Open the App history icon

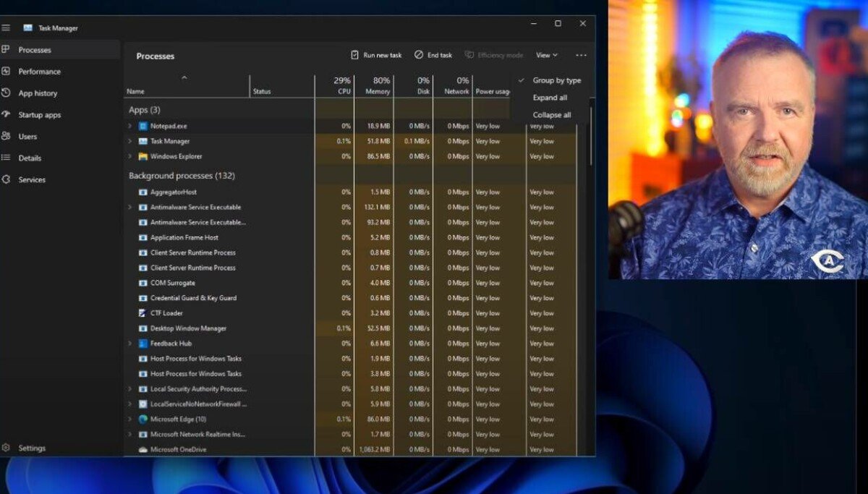[x=6, y=93]
